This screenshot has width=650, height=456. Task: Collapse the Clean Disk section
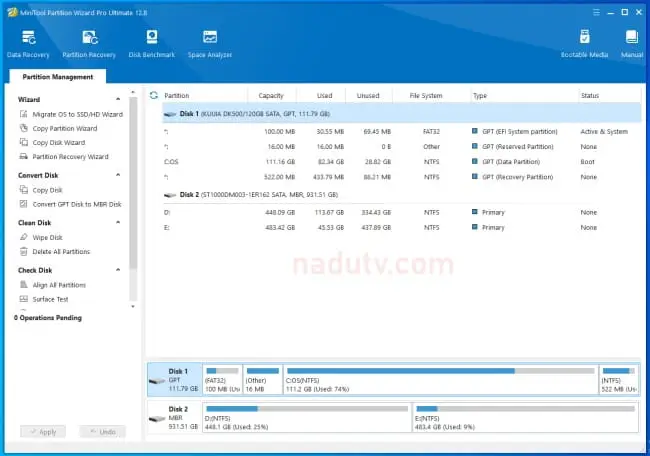click(x=118, y=223)
